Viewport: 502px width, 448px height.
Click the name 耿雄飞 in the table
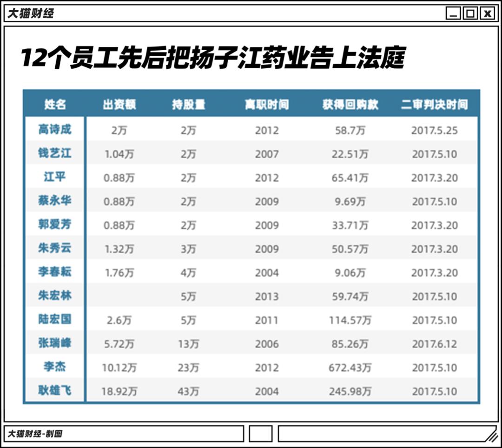pos(55,390)
